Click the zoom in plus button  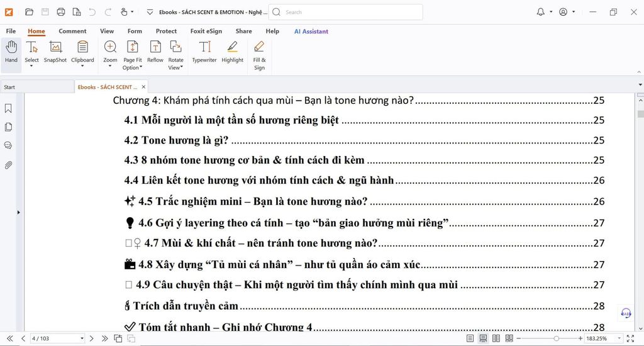click(580, 338)
